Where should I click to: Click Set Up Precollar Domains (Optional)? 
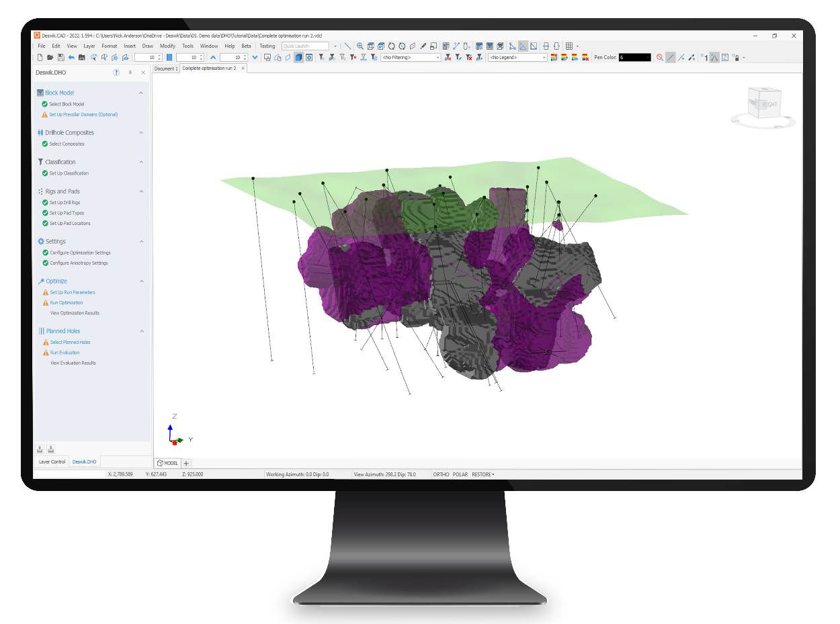tap(83, 114)
